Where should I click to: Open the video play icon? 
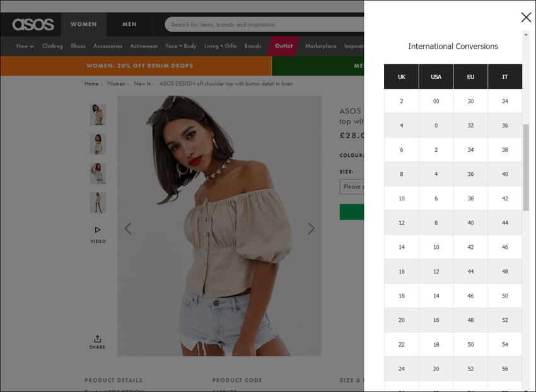98,229
